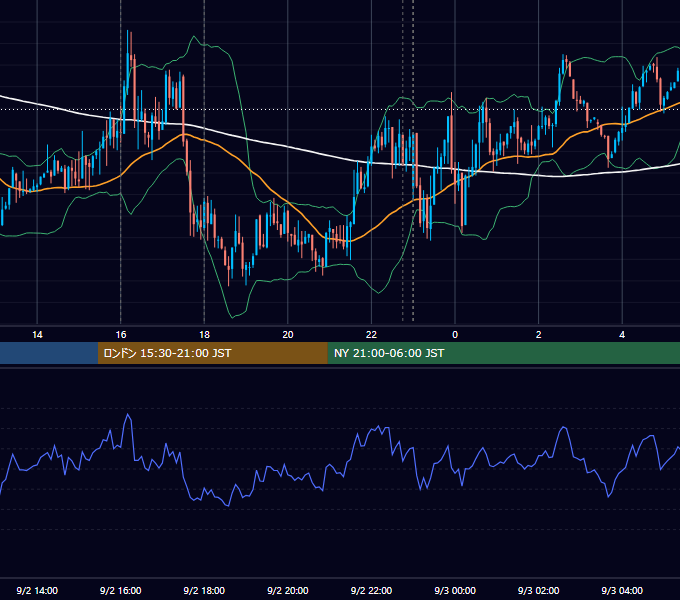Click the 14 hour label on price chart axis
The height and width of the screenshot is (600, 680).
(x=37, y=335)
